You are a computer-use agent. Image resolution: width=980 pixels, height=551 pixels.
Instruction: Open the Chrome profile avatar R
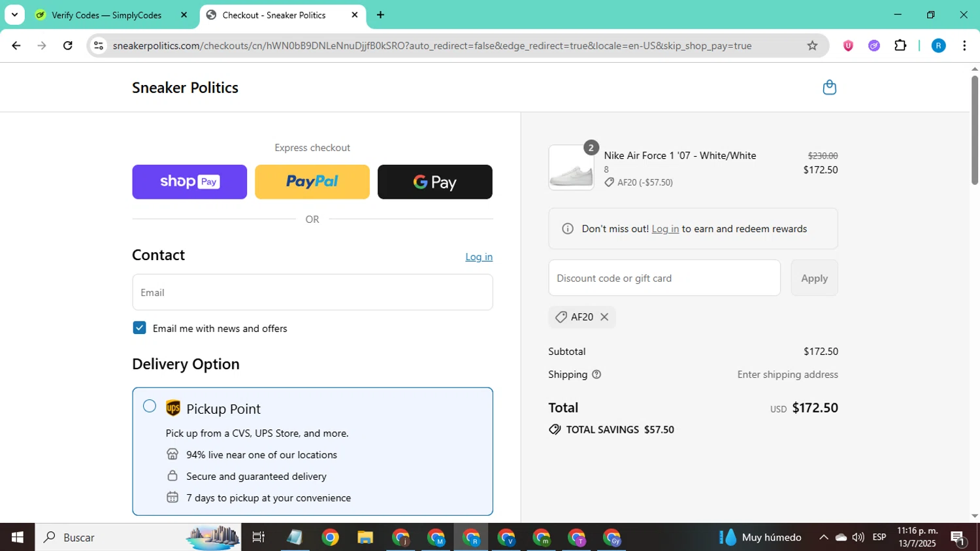[938, 46]
